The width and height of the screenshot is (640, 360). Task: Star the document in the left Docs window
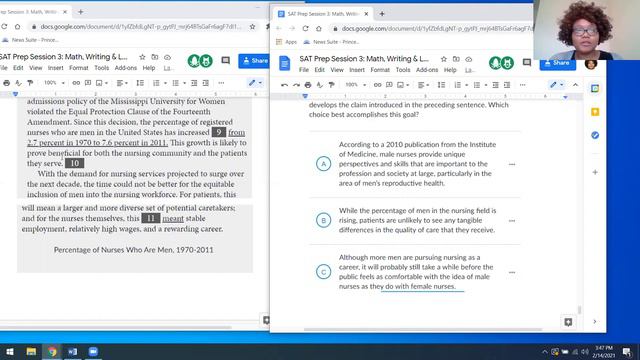pos(142,57)
